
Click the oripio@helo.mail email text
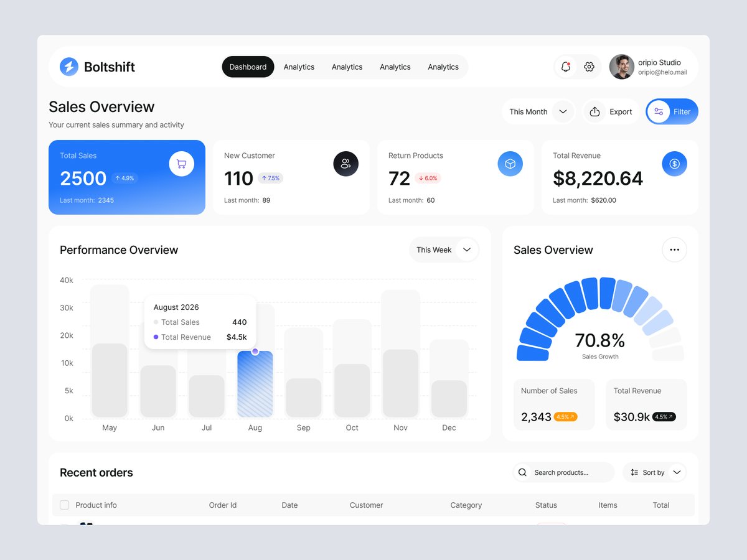(662, 72)
